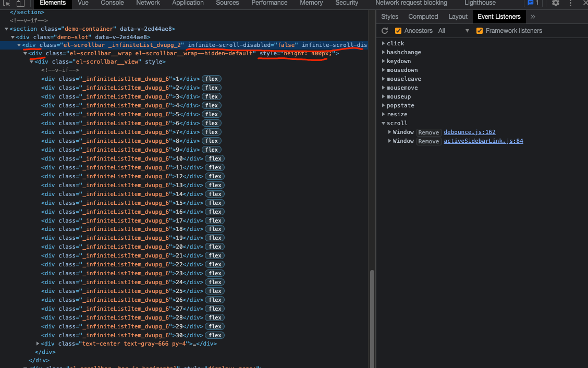
Task: Click the debounce.js:162 source link
Action: [x=469, y=132]
